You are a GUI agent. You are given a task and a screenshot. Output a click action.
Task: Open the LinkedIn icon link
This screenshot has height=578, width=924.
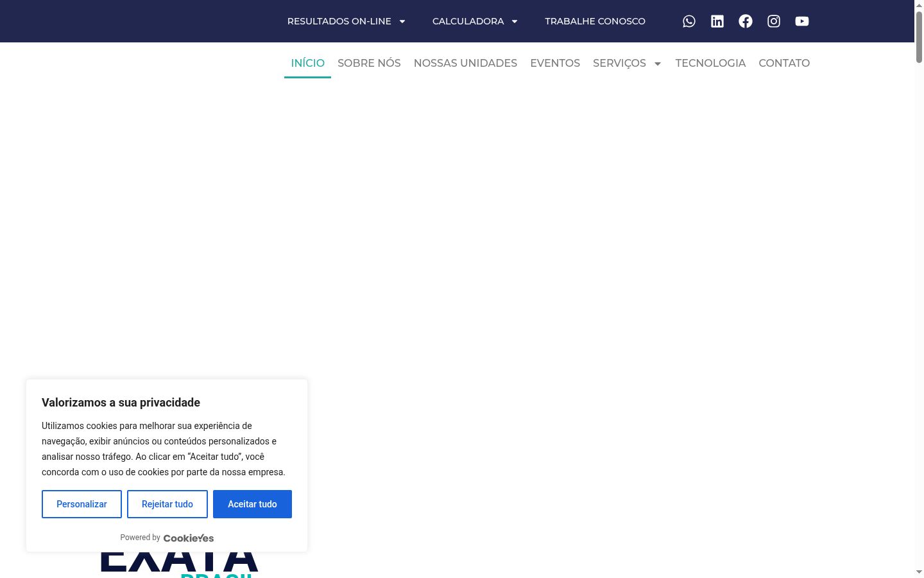717,21
